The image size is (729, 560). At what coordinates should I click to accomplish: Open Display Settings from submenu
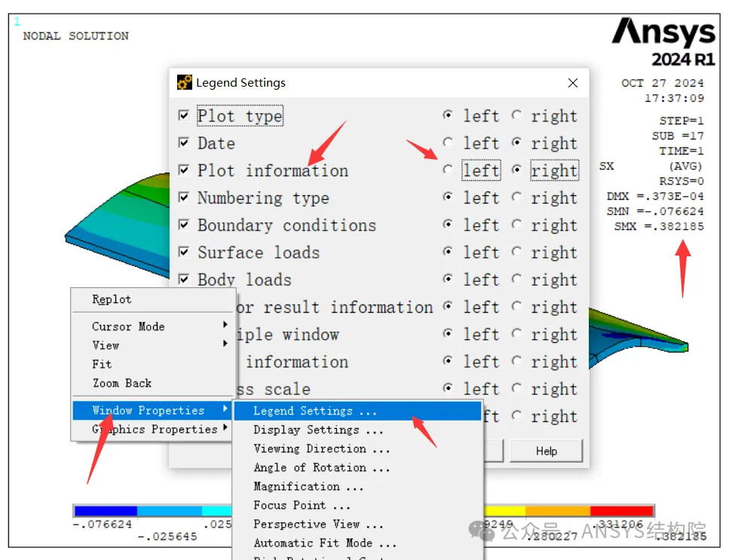click(317, 430)
